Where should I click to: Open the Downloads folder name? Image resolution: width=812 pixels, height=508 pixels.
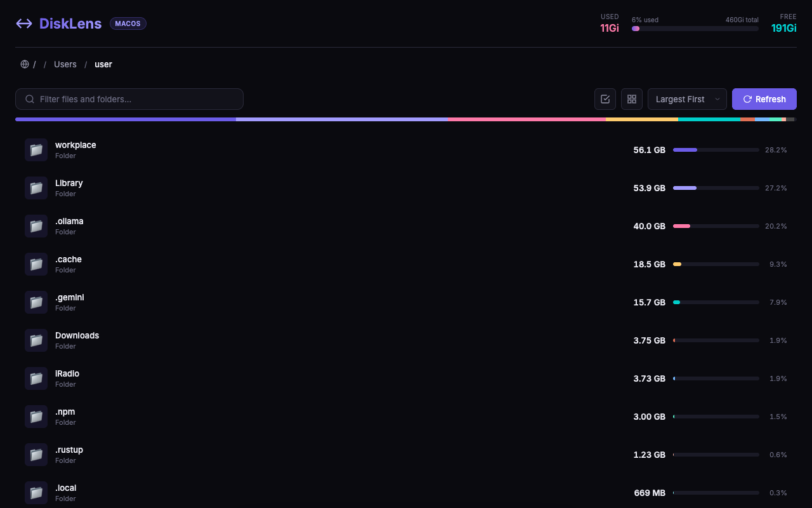coord(77,335)
